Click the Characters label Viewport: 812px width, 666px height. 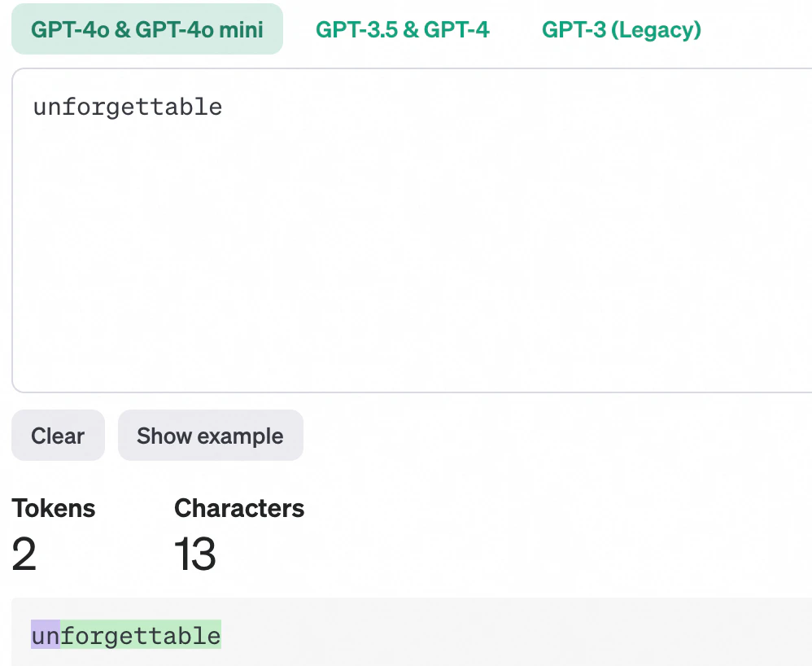point(239,508)
